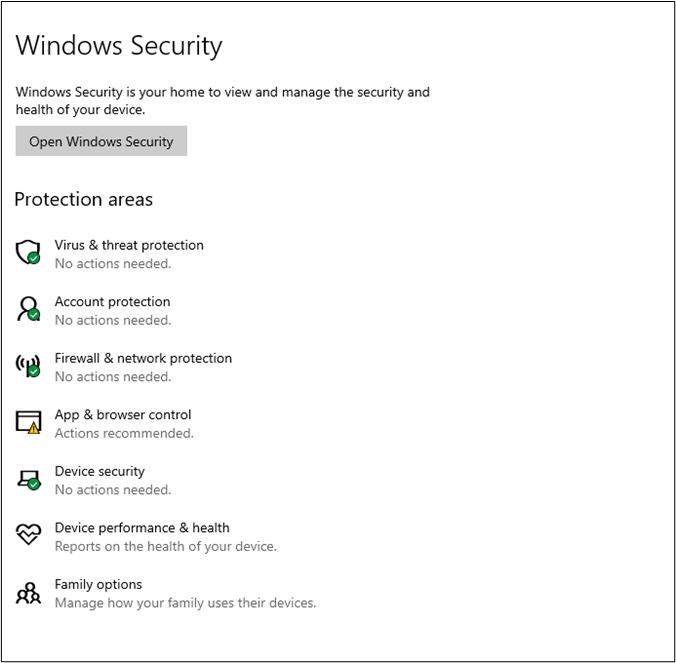676x663 pixels.
Task: Open Virus & threat protection text link
Action: point(129,245)
